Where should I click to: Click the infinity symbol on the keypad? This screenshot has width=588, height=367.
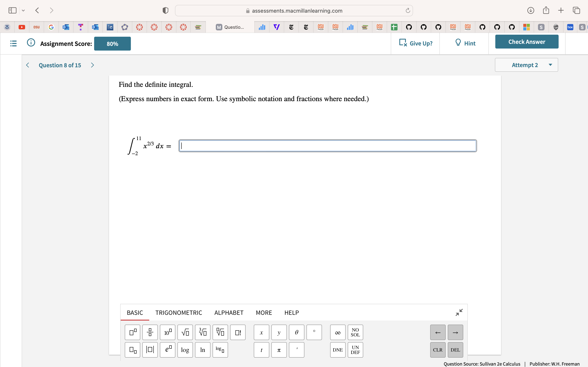(337, 332)
